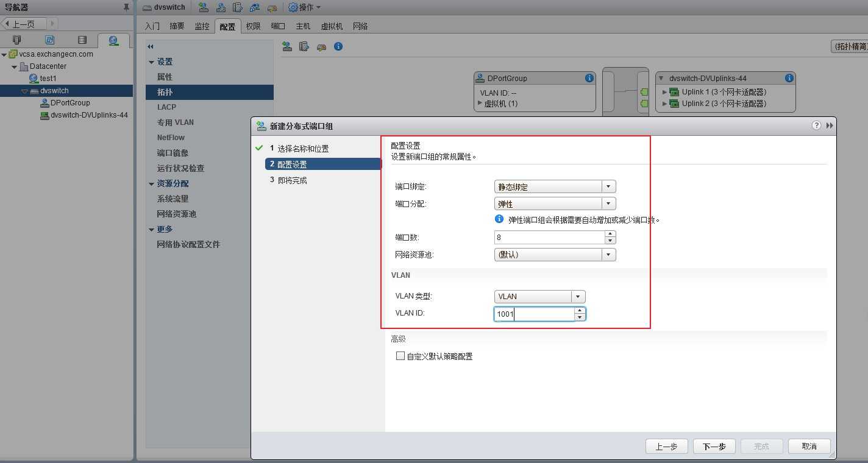The image size is (868, 463).
Task: Collapse the 资源分配 section in sidebar
Action: click(152, 183)
